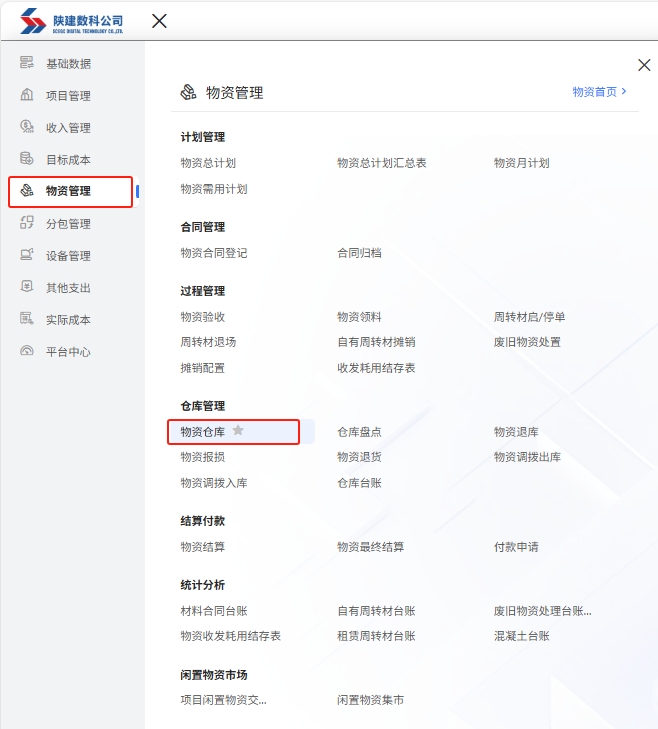Toggle favorite star next to 物资仓库
The image size is (658, 729).
click(x=238, y=431)
